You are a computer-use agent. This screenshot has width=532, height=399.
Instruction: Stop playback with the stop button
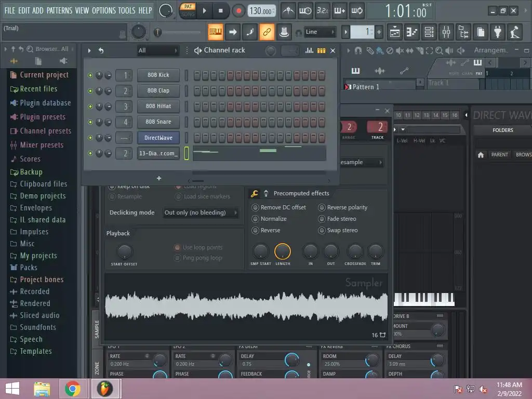[x=220, y=11]
